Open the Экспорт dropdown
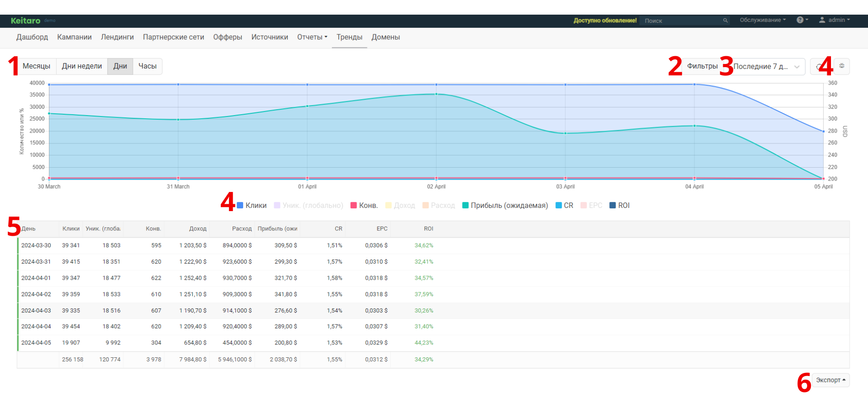Viewport: 868px width, 419px height. tap(831, 380)
